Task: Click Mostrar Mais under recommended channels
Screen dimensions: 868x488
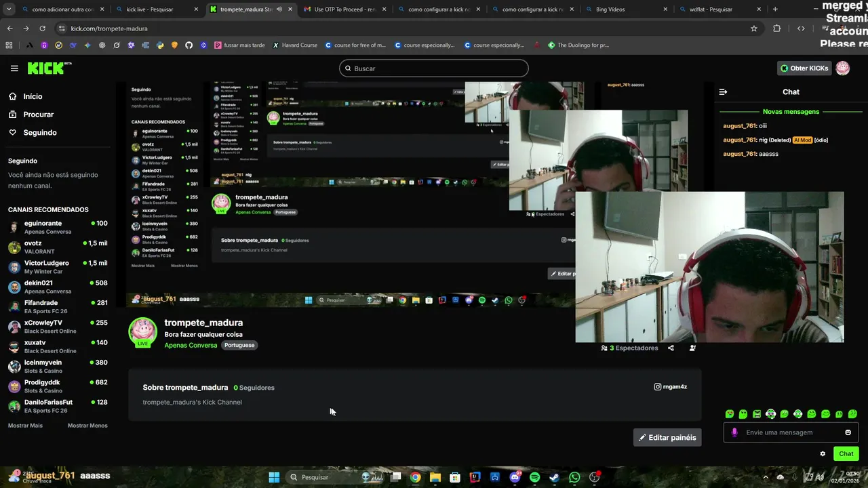Action: [25, 426]
